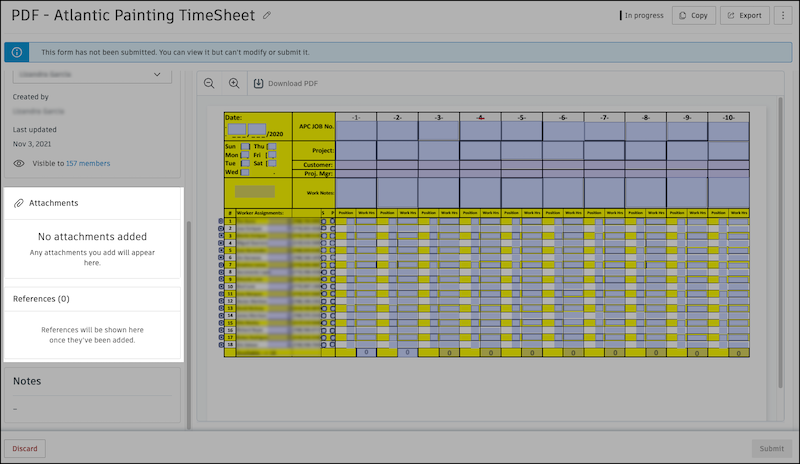Screen dimensions: 800x464
Task: Click the Submit button
Action: tap(771, 448)
